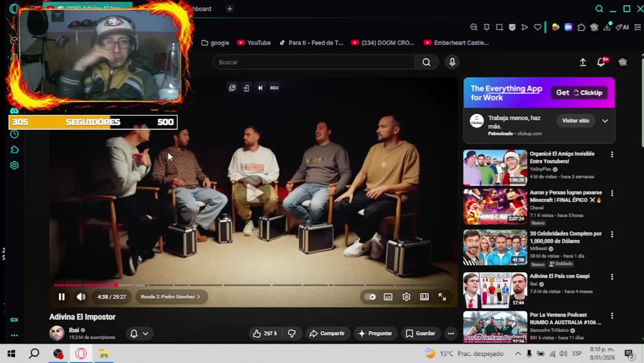
Task: Dislike the video
Action: pyautogui.click(x=292, y=333)
